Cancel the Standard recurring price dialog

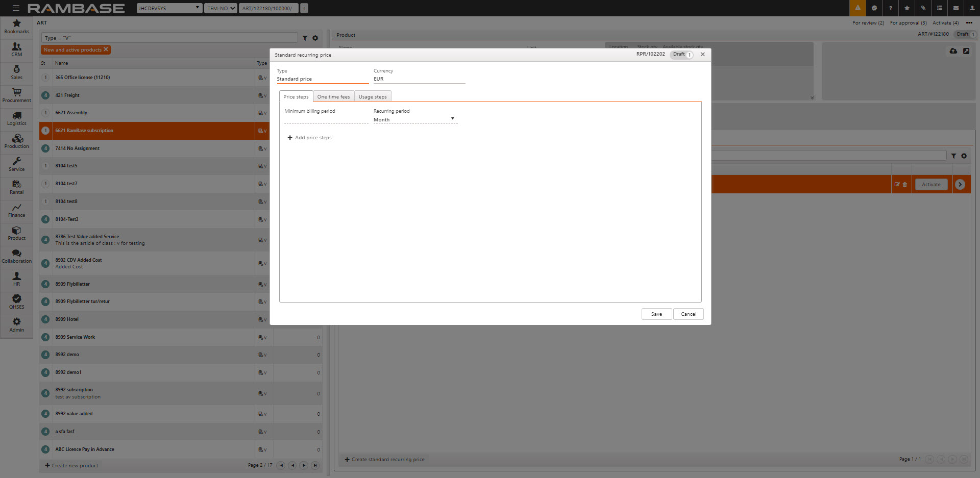pyautogui.click(x=688, y=314)
